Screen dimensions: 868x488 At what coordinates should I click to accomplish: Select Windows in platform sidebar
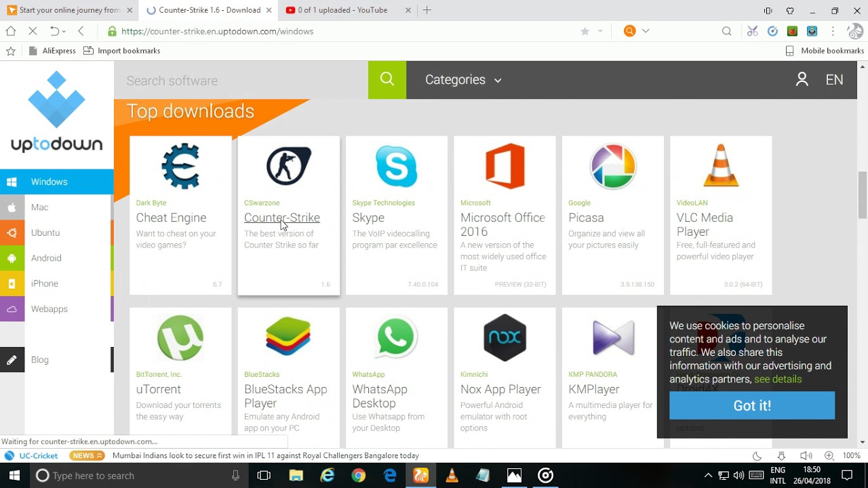click(57, 182)
